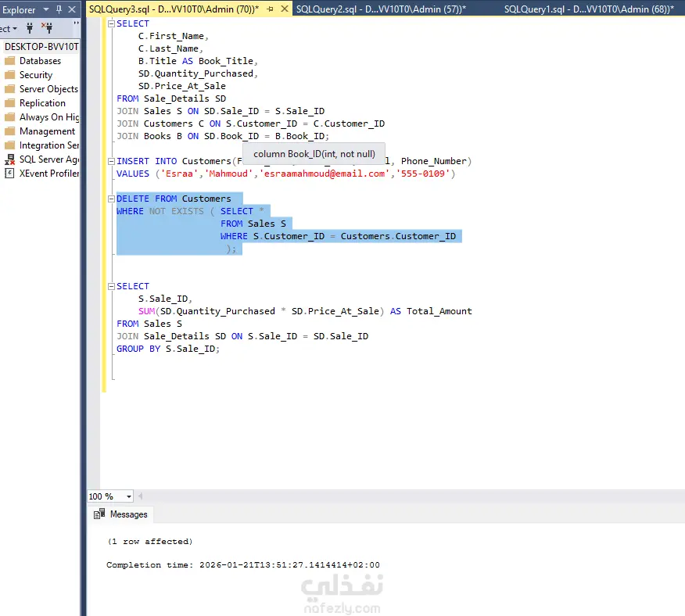Click the Messages tab icon

coord(99,514)
